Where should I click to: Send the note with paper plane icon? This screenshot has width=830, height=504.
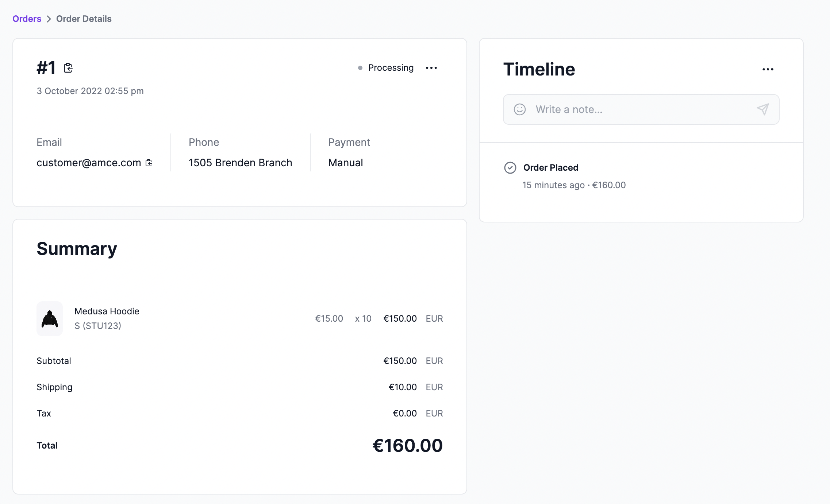762,109
